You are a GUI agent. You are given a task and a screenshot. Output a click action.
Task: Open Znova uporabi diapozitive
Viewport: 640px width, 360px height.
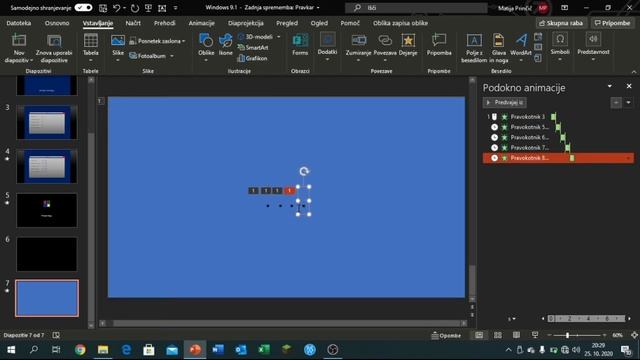pyautogui.click(x=54, y=48)
